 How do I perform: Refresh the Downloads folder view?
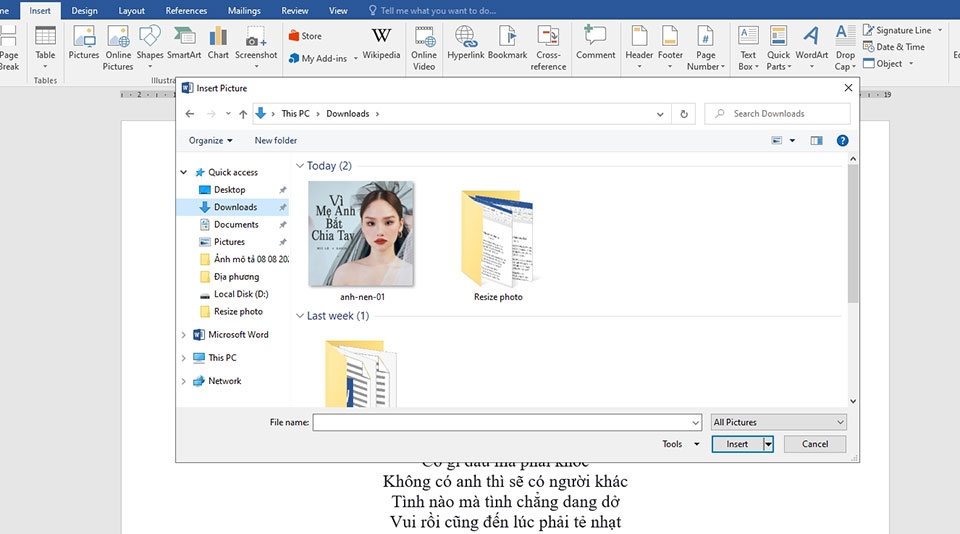684,114
